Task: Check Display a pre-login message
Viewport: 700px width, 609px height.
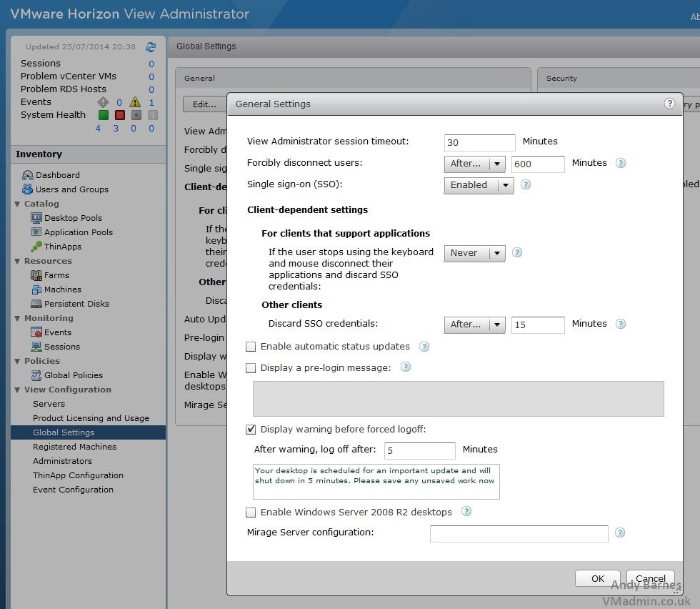Action: (251, 367)
